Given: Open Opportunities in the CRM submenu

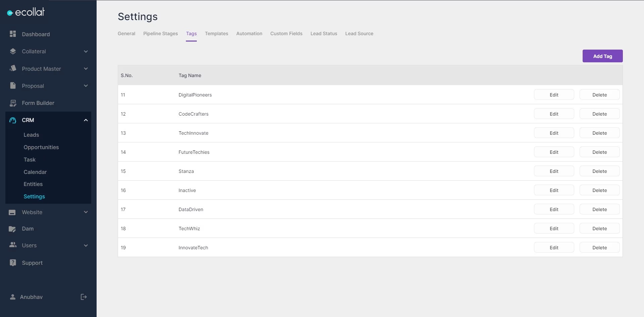Looking at the screenshot, I should point(41,147).
